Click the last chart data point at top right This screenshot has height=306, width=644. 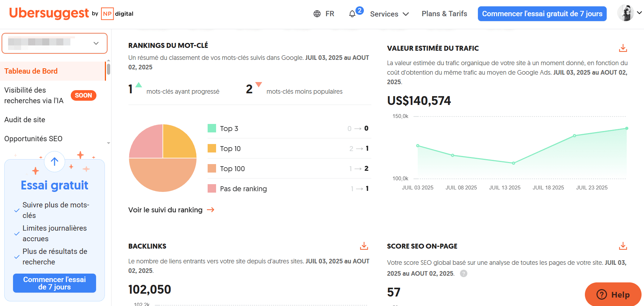[x=627, y=129]
